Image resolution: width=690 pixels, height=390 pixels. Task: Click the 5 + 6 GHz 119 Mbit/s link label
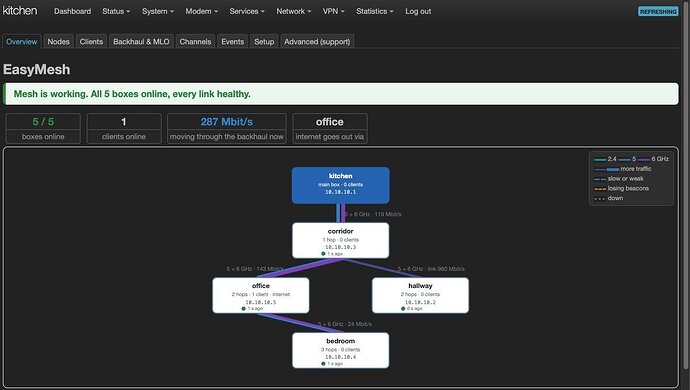click(x=373, y=214)
